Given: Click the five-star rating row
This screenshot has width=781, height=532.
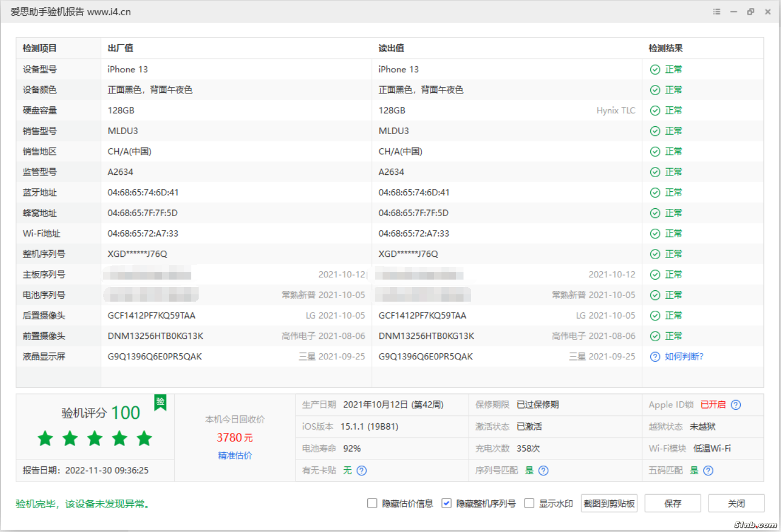Looking at the screenshot, I should pyautogui.click(x=95, y=438).
